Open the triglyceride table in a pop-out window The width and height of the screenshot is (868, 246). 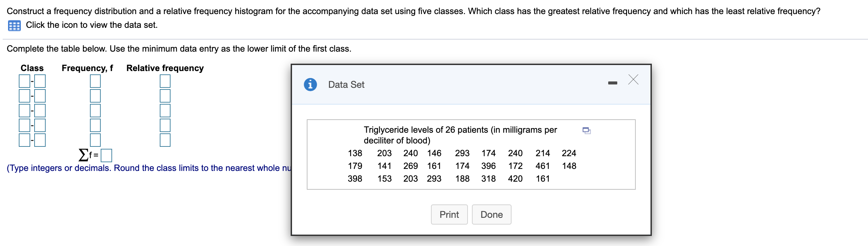pyautogui.click(x=587, y=131)
